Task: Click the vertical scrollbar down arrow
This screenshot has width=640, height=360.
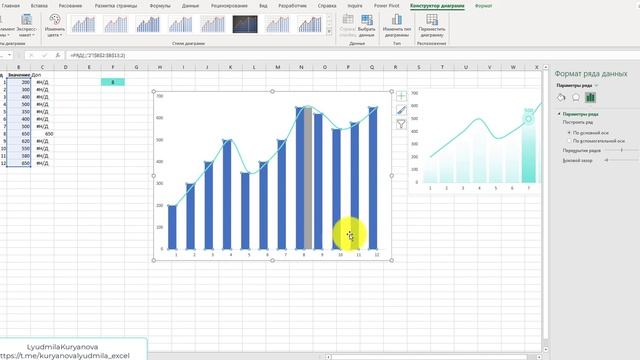Action: (546, 349)
